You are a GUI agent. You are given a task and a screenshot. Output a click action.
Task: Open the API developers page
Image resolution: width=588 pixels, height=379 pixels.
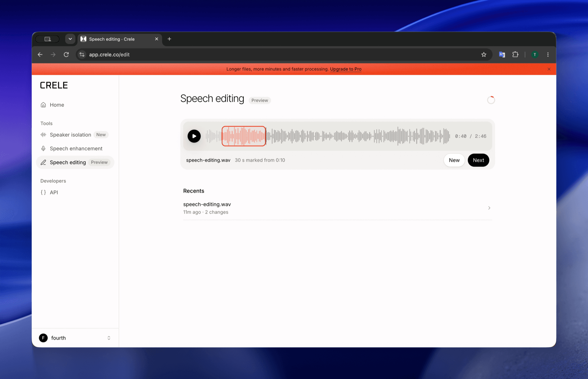75,192
